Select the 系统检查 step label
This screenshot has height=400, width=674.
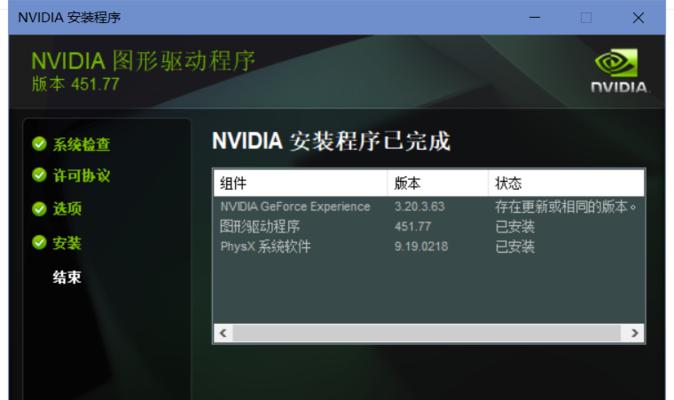coord(81,145)
